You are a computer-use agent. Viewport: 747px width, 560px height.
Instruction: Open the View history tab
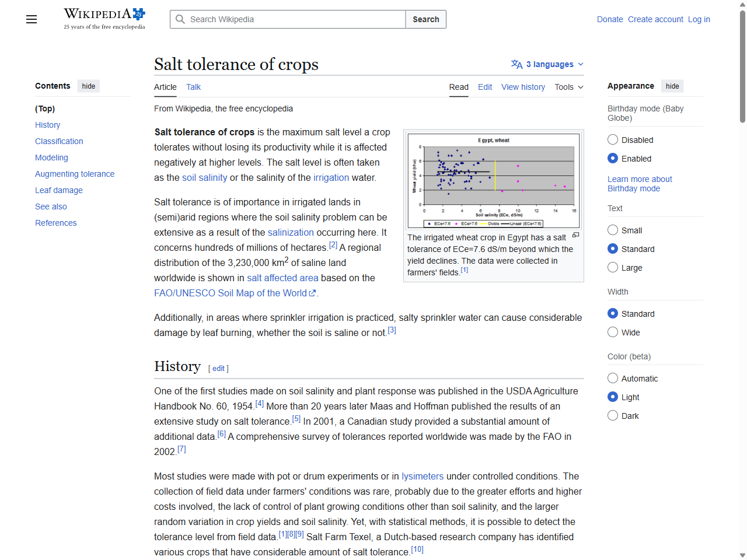(523, 87)
